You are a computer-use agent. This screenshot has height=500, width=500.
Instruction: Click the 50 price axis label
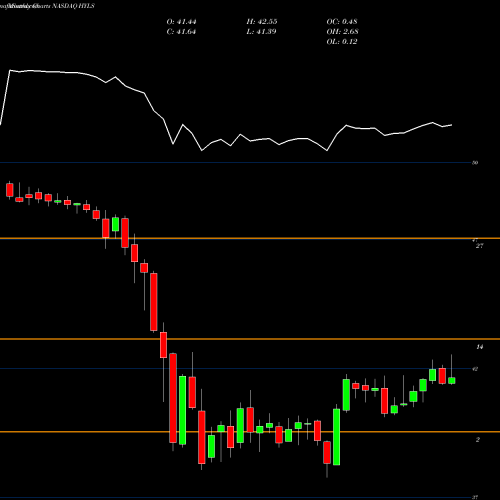[475, 163]
